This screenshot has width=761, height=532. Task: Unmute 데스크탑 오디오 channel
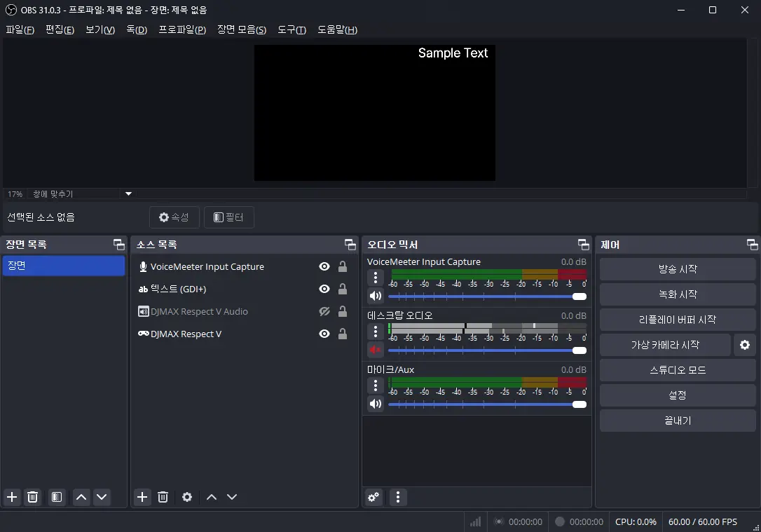pyautogui.click(x=375, y=350)
